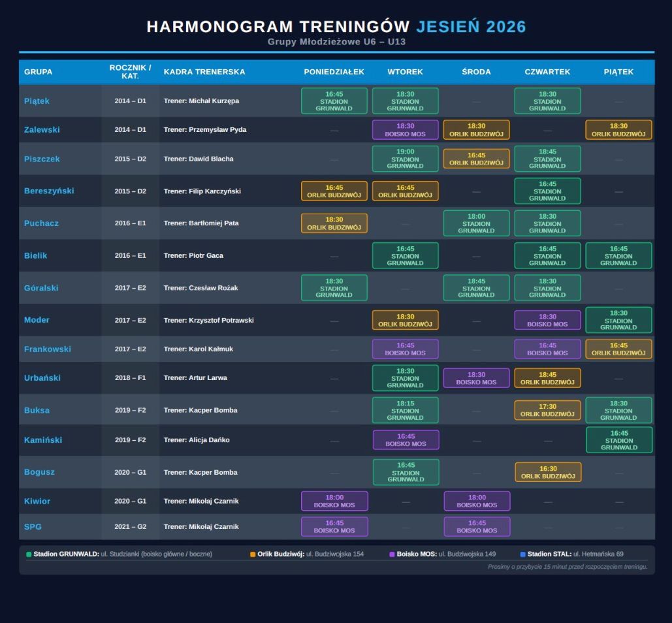Click Frankowski's Friday 16:45 Orlik Budziwój slot

[x=618, y=349]
